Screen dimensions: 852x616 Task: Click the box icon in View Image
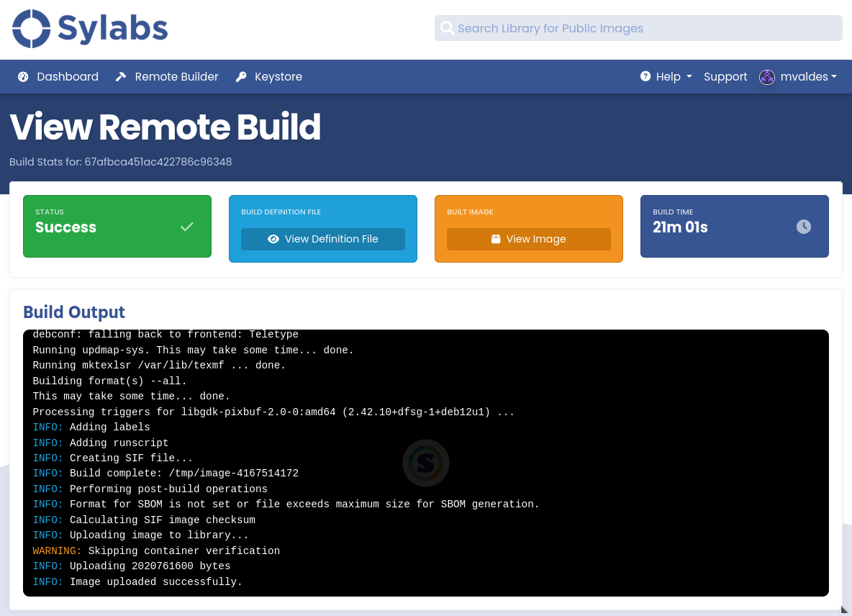tap(496, 239)
